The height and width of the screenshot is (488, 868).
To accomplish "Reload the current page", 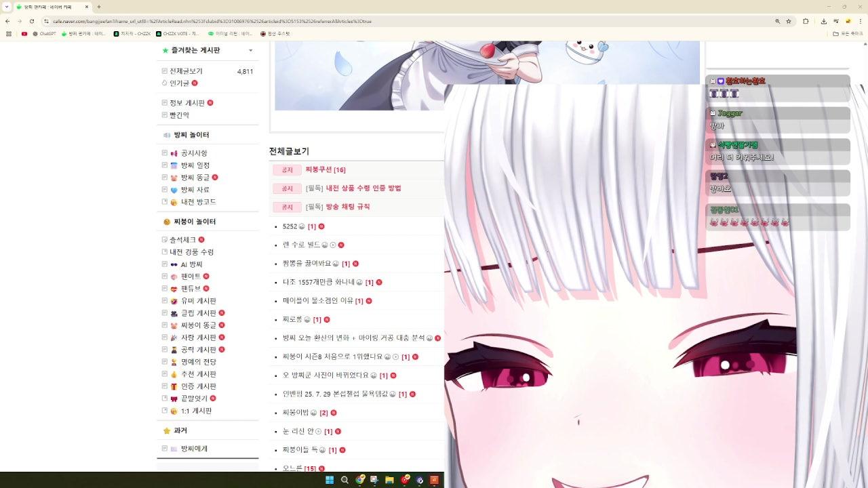I will (32, 21).
